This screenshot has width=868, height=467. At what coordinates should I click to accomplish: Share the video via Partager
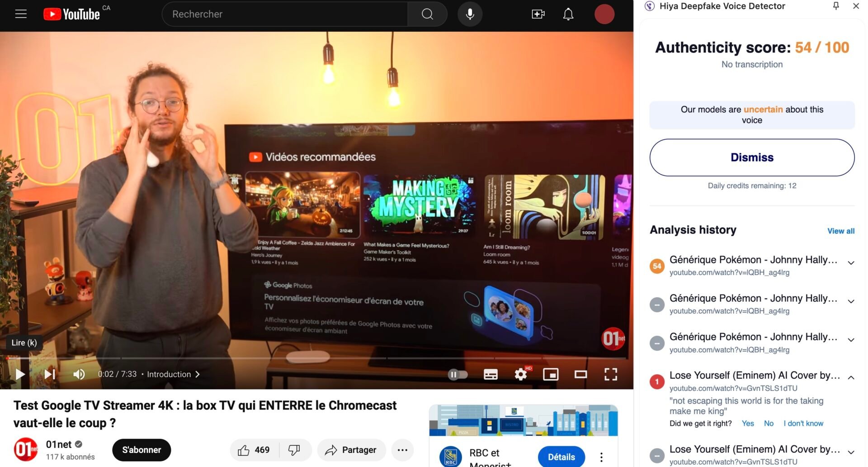tap(351, 450)
